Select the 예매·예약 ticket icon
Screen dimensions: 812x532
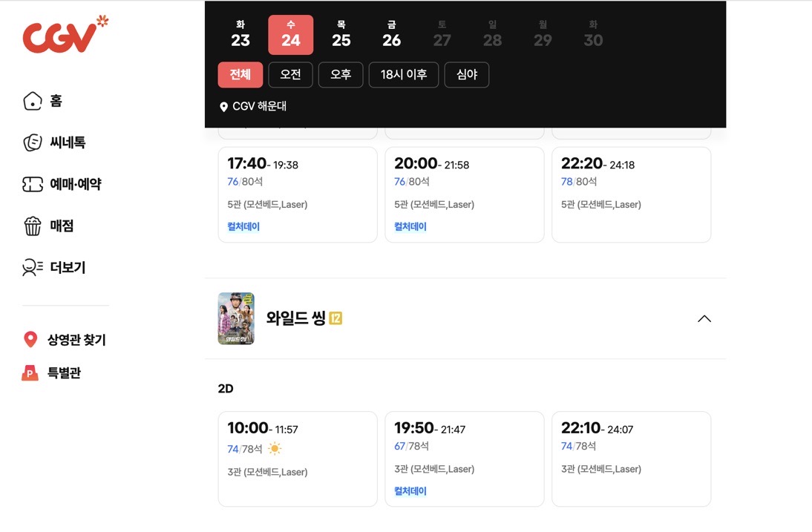pos(33,184)
